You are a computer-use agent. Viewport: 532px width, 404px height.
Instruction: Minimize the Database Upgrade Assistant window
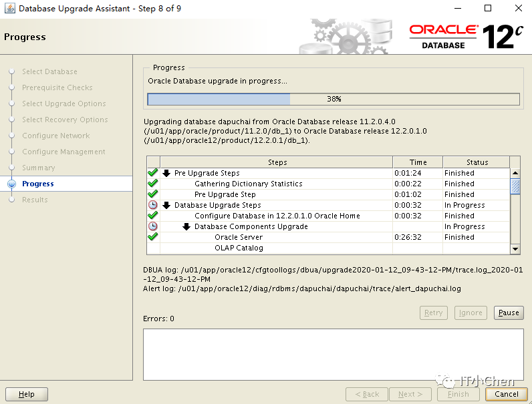[458, 8]
